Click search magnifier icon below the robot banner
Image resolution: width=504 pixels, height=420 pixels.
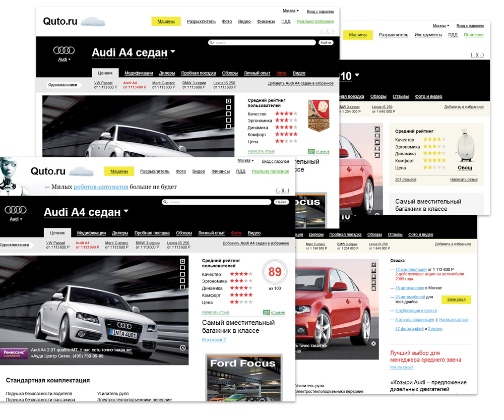(x=166, y=202)
